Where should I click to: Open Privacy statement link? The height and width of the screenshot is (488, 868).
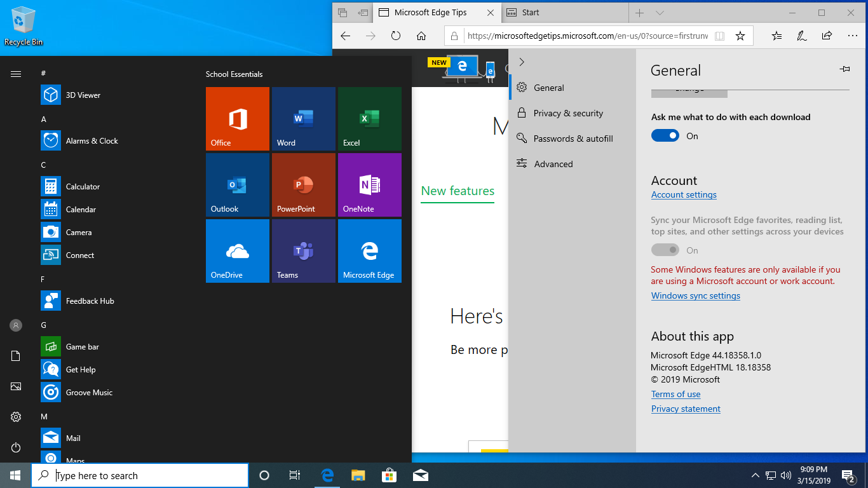click(x=686, y=409)
